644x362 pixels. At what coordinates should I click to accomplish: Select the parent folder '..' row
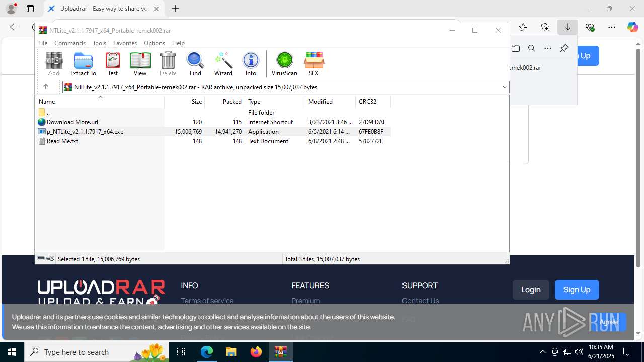pyautogui.click(x=213, y=113)
